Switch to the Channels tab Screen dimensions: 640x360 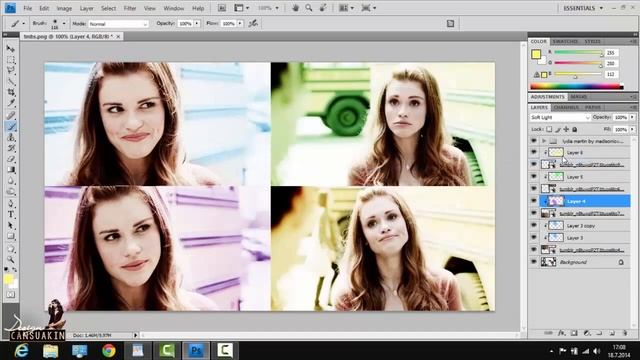[x=566, y=107]
